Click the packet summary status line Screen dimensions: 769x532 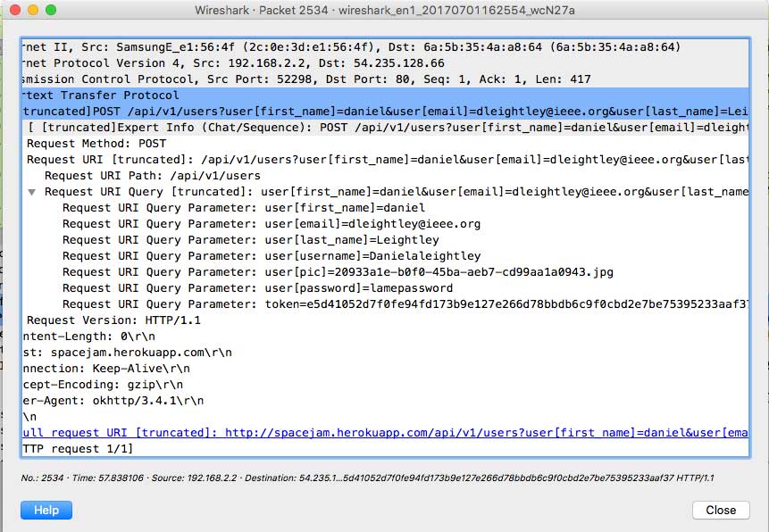coord(367,478)
